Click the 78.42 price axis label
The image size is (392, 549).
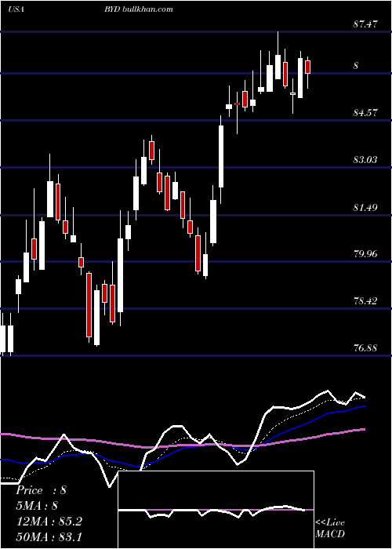(365, 300)
